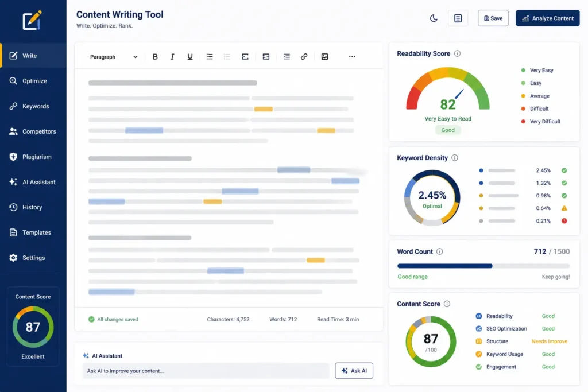The width and height of the screenshot is (588, 392).
Task: Go to the Write section
Action: tap(33, 56)
